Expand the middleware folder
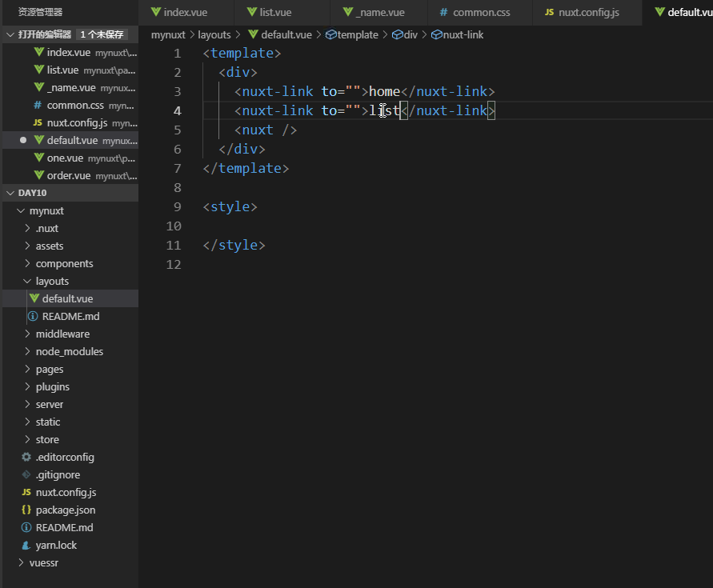This screenshot has width=713, height=588. click(x=27, y=334)
